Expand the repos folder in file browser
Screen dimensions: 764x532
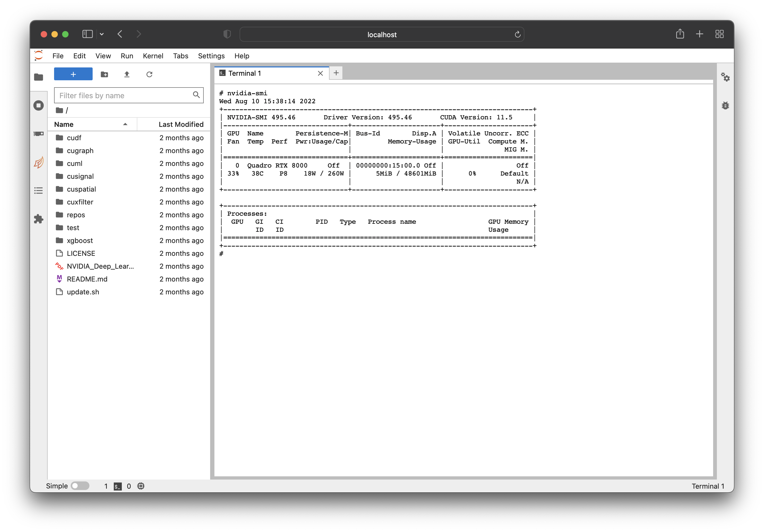click(76, 215)
